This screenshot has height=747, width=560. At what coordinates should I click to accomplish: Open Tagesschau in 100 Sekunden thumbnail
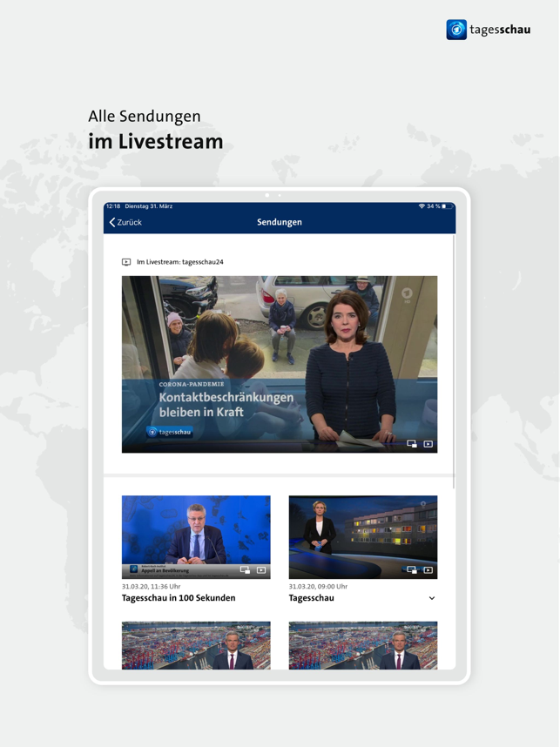pos(196,537)
